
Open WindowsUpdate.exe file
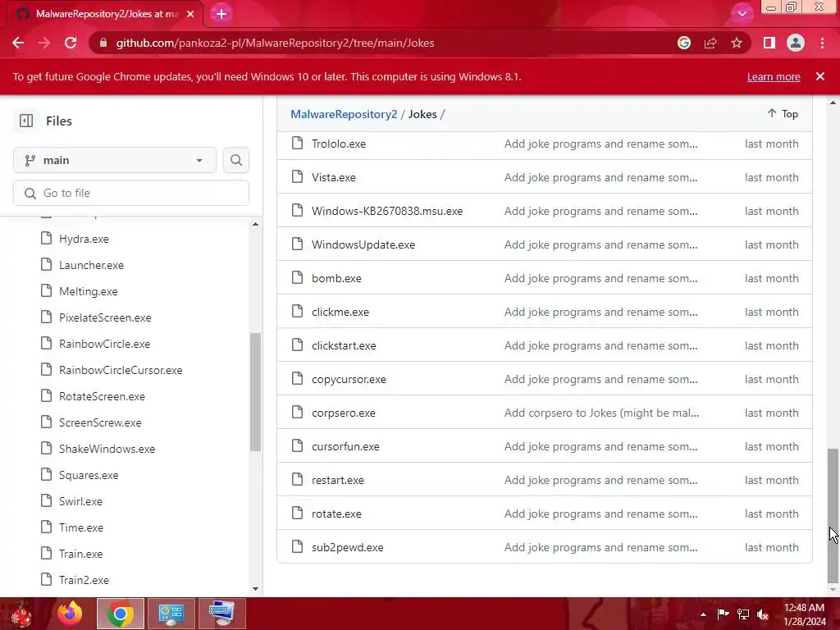pos(363,244)
